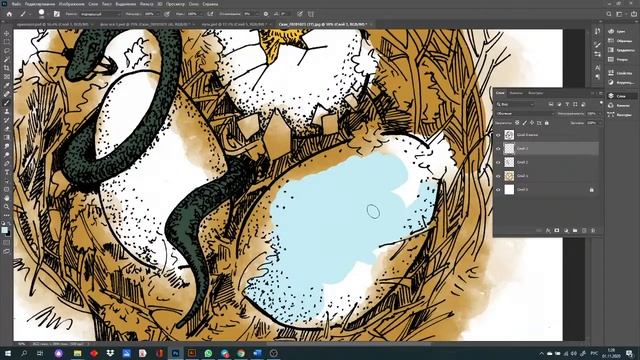Toggle airbrush build-up in options bar
640x360 pixels.
coord(210,14)
